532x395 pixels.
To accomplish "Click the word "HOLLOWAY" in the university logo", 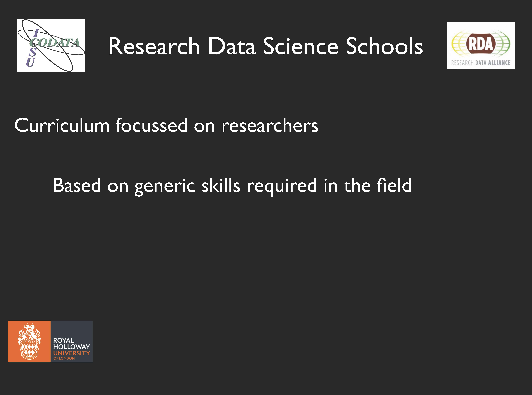I will (72, 347).
